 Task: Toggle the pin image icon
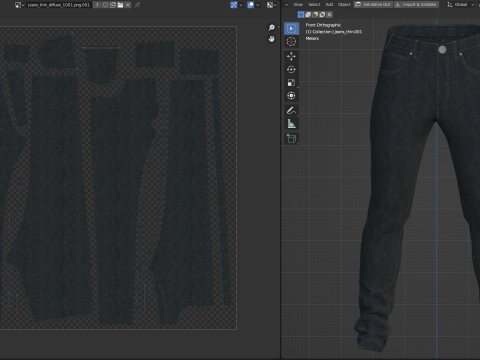(x=137, y=5)
